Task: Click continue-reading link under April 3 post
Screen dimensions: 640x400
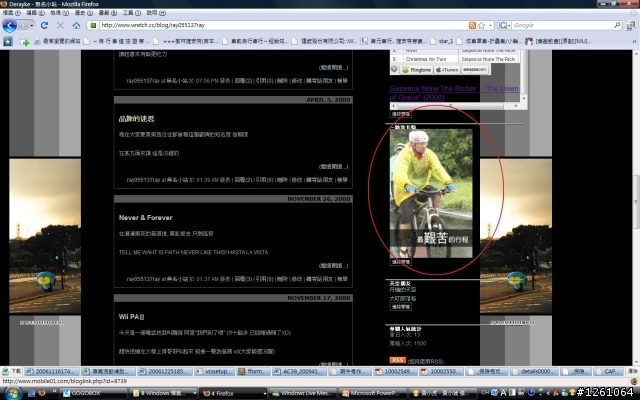Action: point(333,167)
